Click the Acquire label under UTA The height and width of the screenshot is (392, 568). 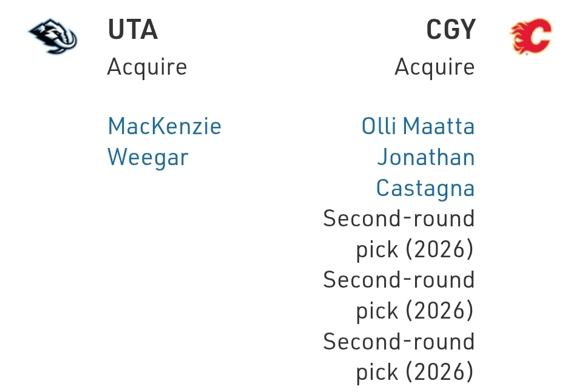pos(147,67)
